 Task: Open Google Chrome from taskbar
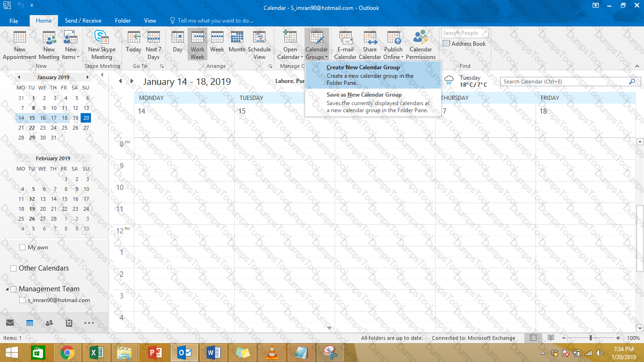pos(67,353)
